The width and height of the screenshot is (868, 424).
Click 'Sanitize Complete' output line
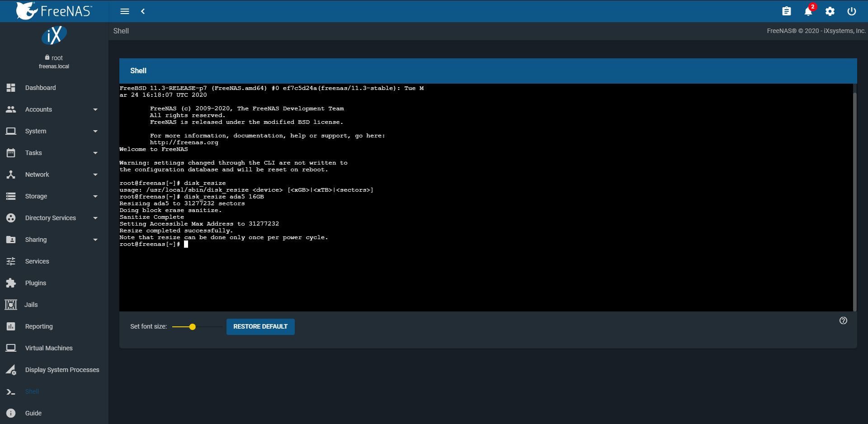pos(152,217)
